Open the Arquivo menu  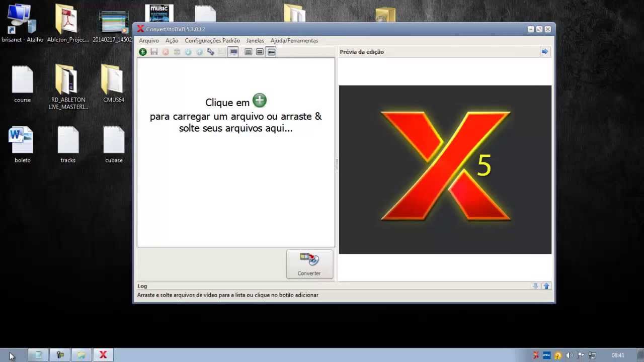pyautogui.click(x=149, y=41)
